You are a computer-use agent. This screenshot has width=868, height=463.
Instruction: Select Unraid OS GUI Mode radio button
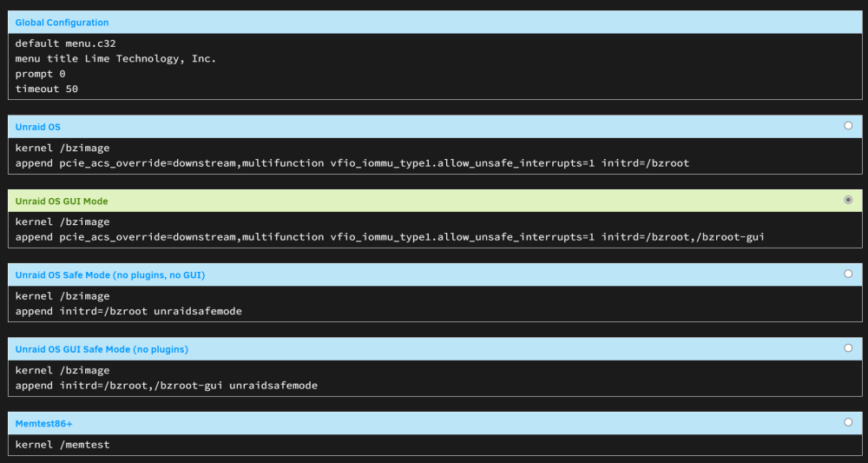(x=847, y=200)
